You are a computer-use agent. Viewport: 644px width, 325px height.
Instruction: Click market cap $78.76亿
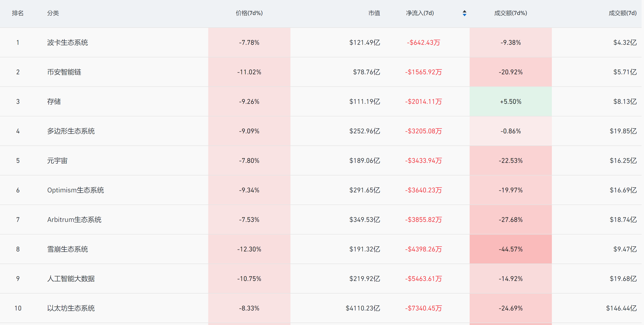pos(367,72)
